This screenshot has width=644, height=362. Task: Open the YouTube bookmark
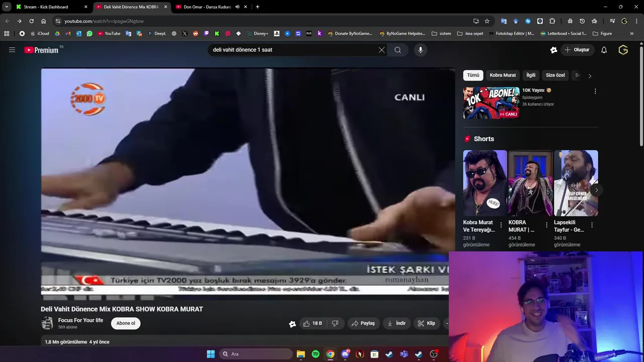(109, 34)
